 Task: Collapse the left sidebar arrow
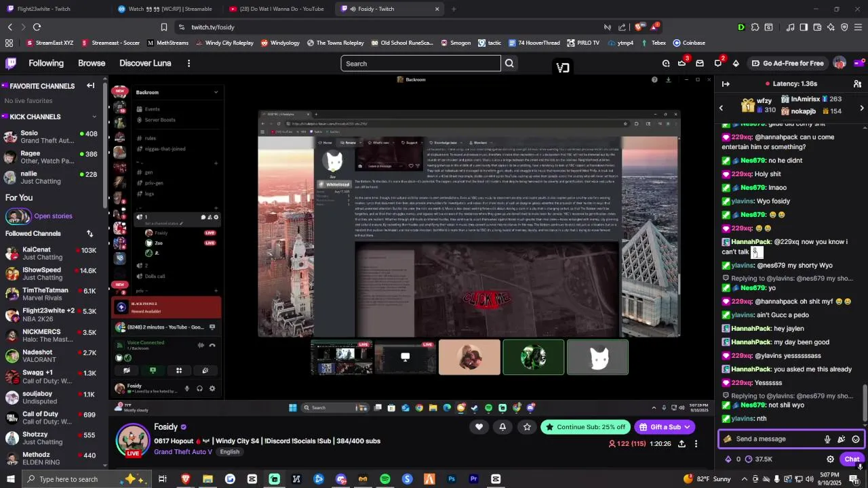click(x=90, y=85)
